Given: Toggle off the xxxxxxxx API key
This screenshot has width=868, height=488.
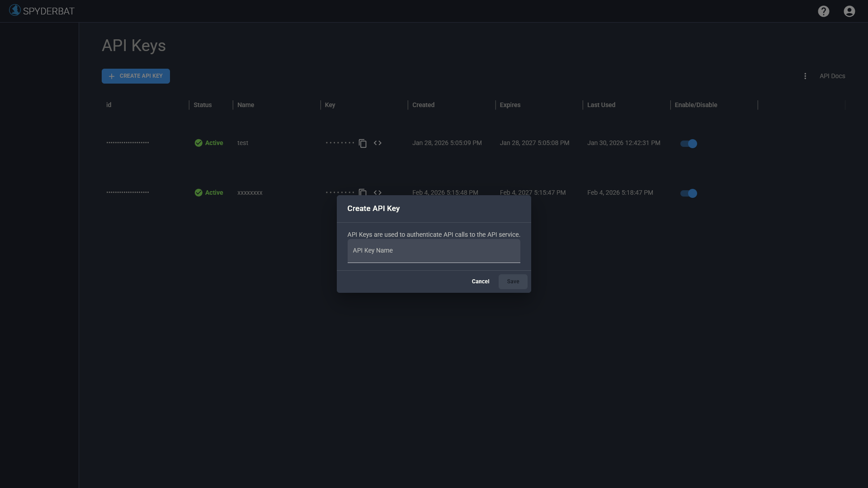Looking at the screenshot, I should 689,193.
